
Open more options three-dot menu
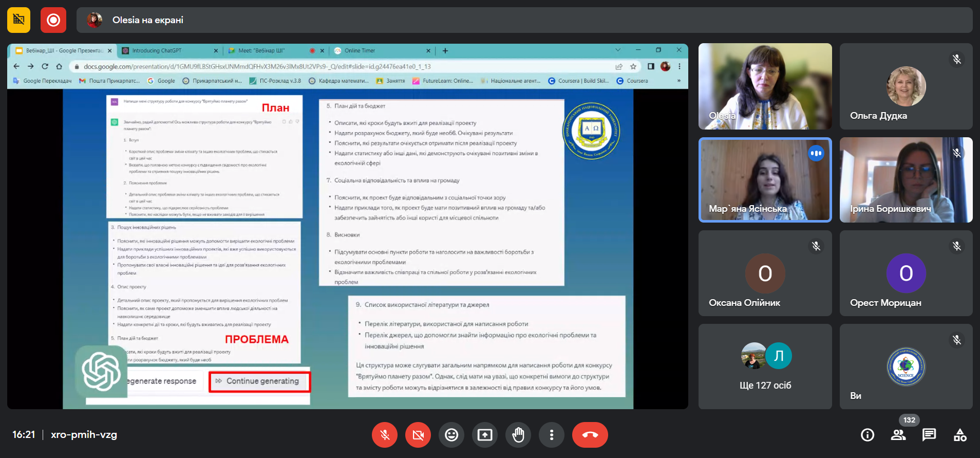pos(551,435)
